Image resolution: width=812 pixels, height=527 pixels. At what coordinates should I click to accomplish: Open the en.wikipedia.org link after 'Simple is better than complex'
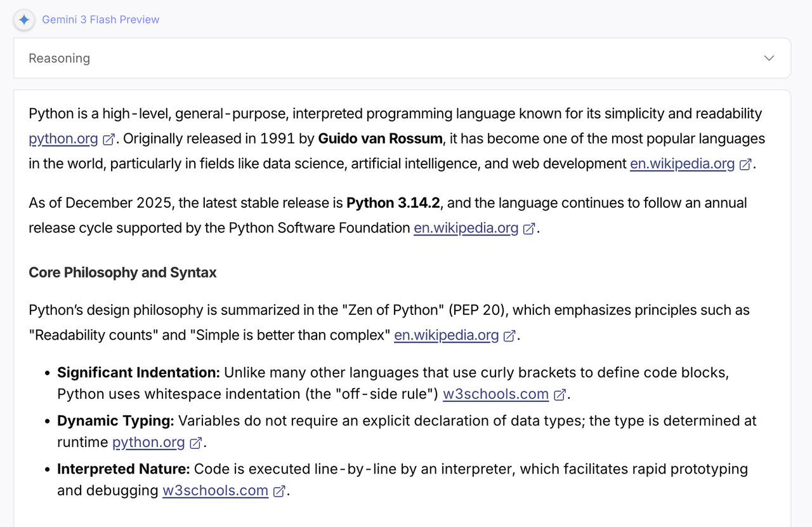[447, 335]
